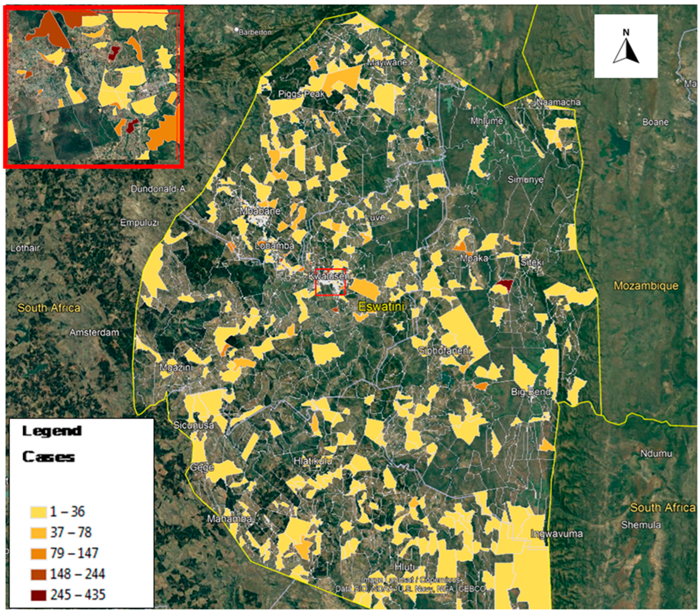Click the Siphofaneni town label
This screenshot has height=612, width=700.
444,351
